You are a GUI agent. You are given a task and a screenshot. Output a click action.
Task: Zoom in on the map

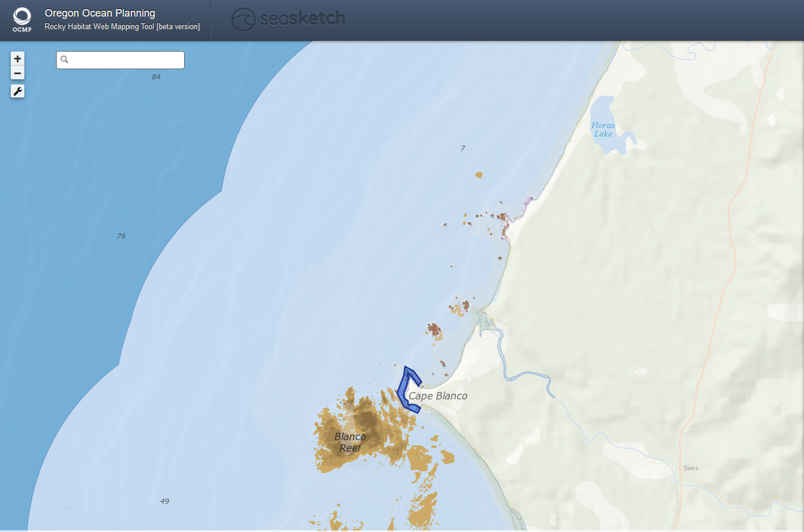click(18, 59)
